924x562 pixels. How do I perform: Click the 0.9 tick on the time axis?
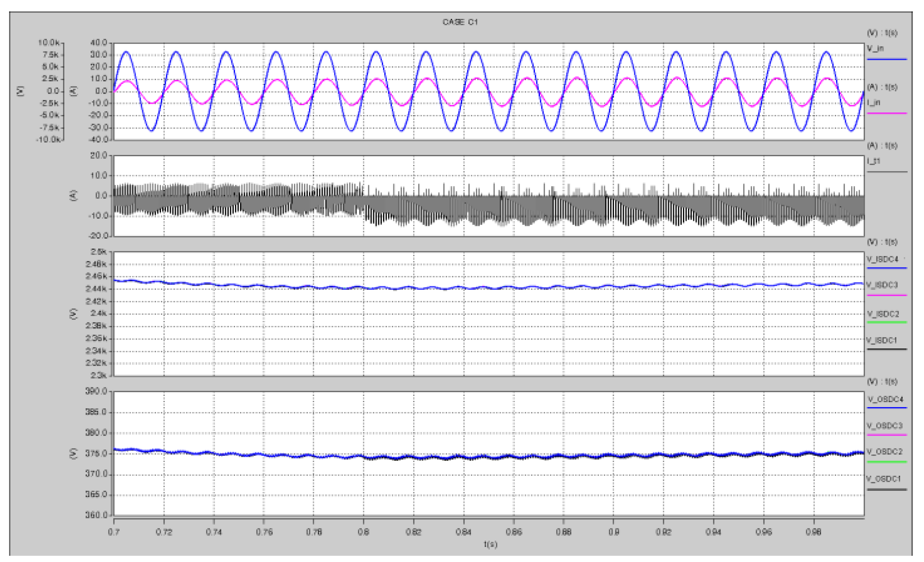point(613,532)
